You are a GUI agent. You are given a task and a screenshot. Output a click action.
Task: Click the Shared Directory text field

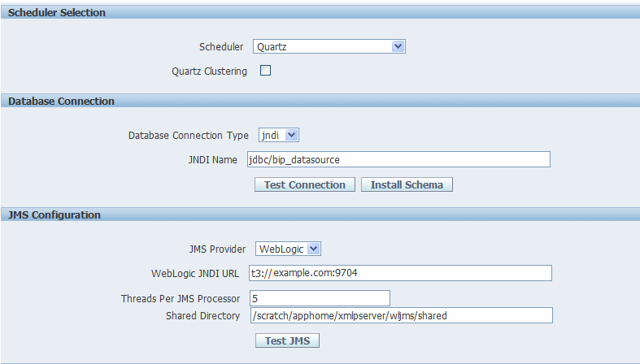[x=402, y=315]
